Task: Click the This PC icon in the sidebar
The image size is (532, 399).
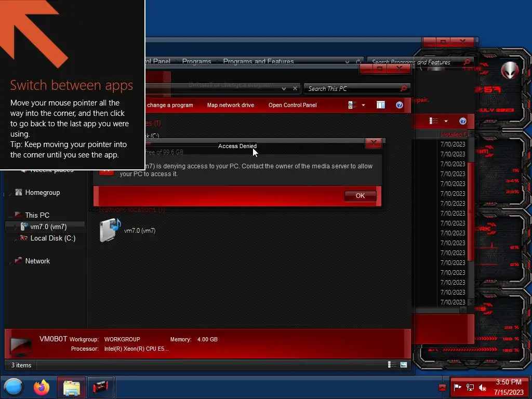Action: [19, 215]
